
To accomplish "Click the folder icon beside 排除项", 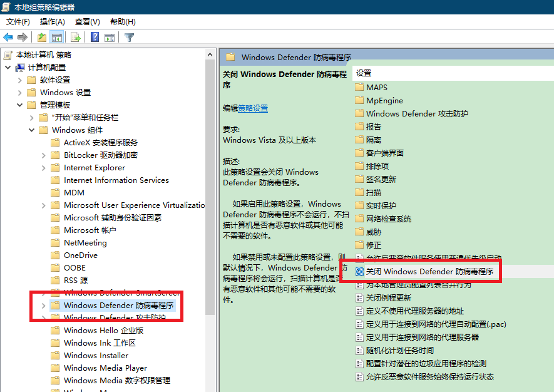I will tap(359, 166).
